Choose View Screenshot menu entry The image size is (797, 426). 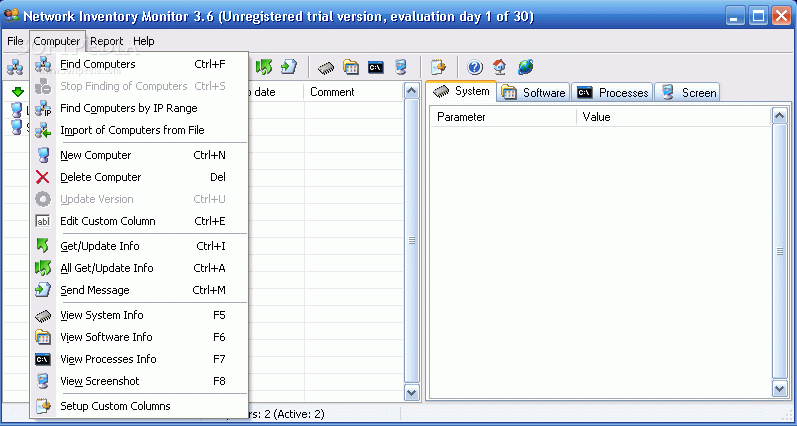[x=139, y=381]
